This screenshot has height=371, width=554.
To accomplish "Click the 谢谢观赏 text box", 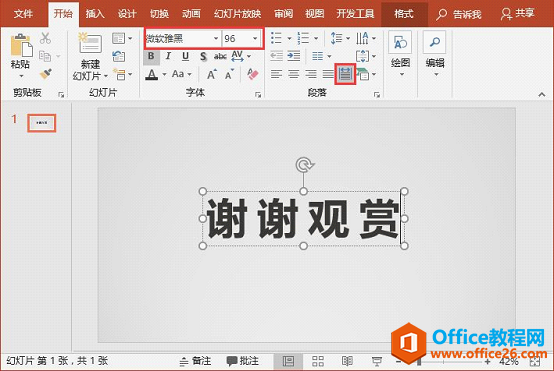I will coord(303,218).
